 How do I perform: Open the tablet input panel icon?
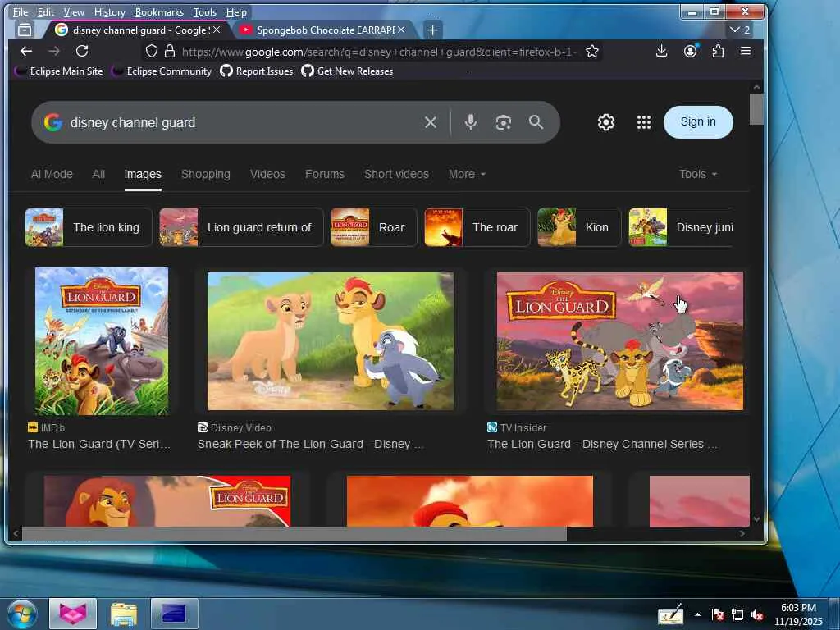tap(670, 614)
